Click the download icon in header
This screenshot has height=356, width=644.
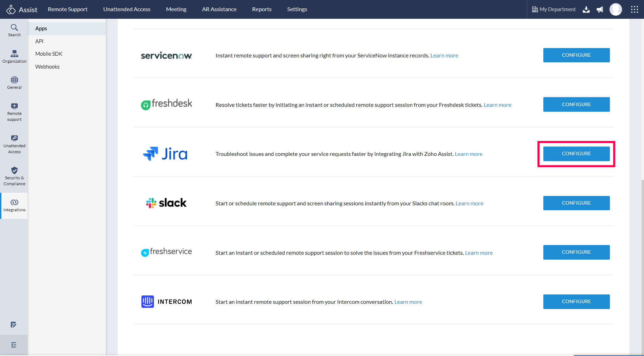point(586,9)
